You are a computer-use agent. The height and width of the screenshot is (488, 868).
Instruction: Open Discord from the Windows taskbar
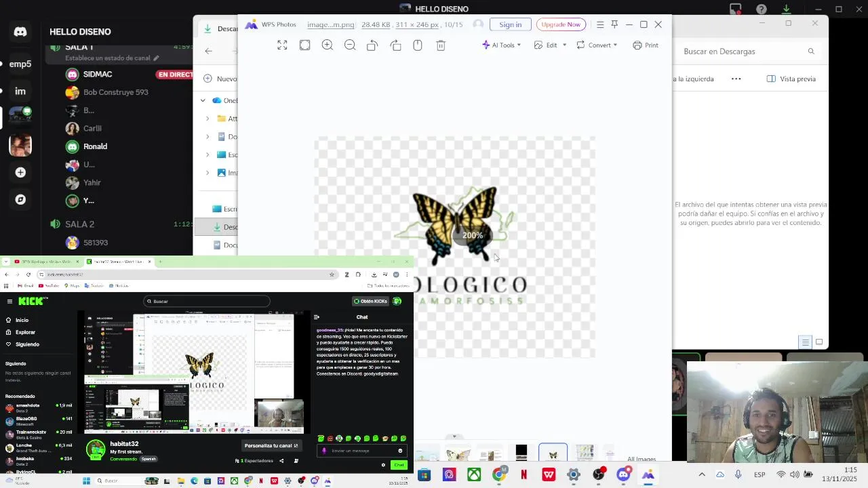tap(623, 474)
